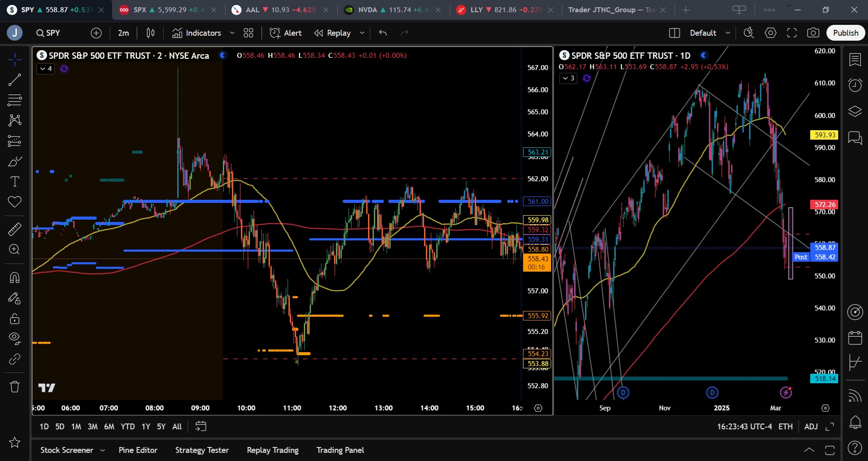Open the Fibonacci retracement tools

(x=14, y=100)
